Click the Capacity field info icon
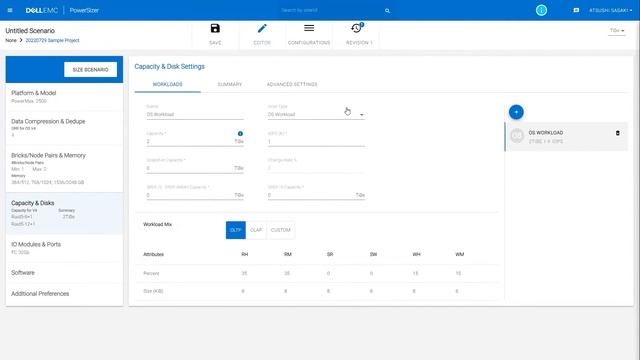 click(x=240, y=133)
